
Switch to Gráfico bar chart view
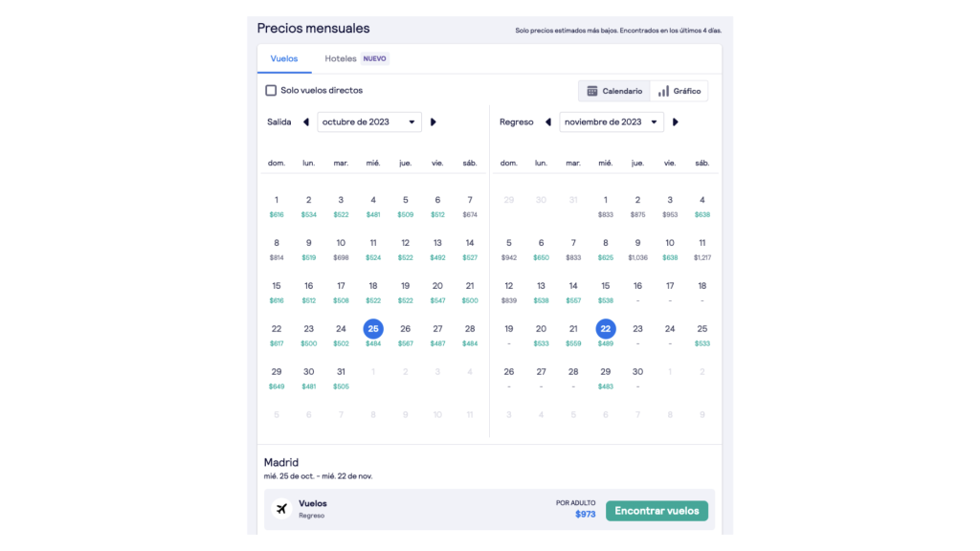pos(679,91)
